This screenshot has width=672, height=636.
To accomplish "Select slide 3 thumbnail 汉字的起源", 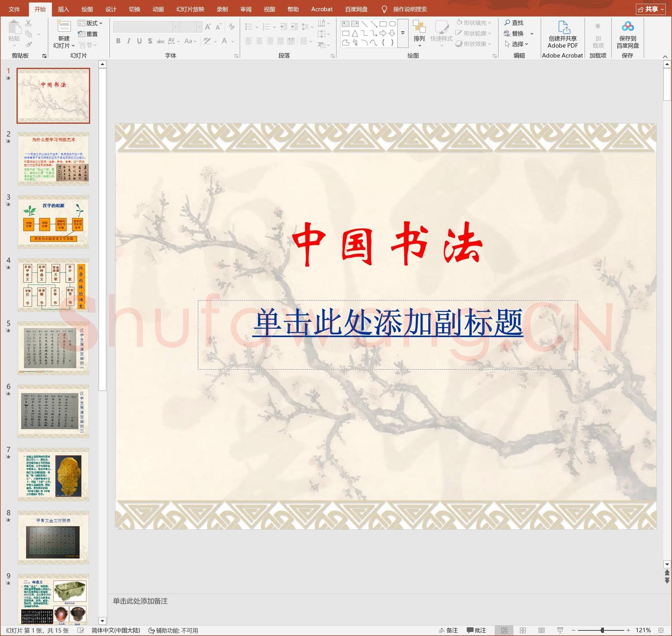I will [53, 222].
